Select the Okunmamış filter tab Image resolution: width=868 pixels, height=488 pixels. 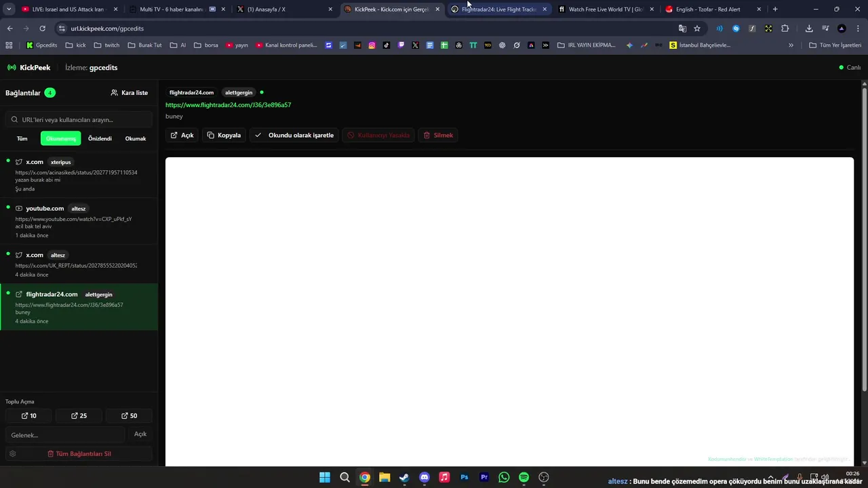point(60,138)
